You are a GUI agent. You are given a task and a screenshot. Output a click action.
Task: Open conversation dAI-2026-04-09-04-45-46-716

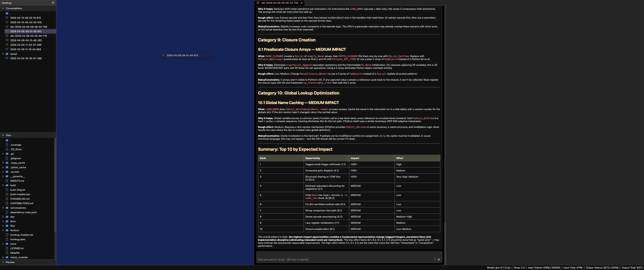click(x=28, y=36)
